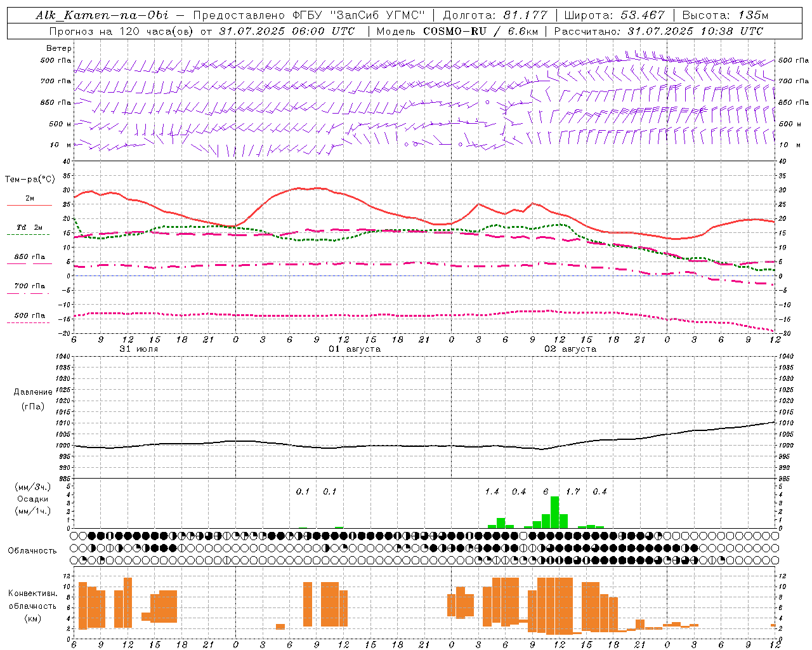Click the 31 июля date label
Screen dimensions: 812x650
139,349
